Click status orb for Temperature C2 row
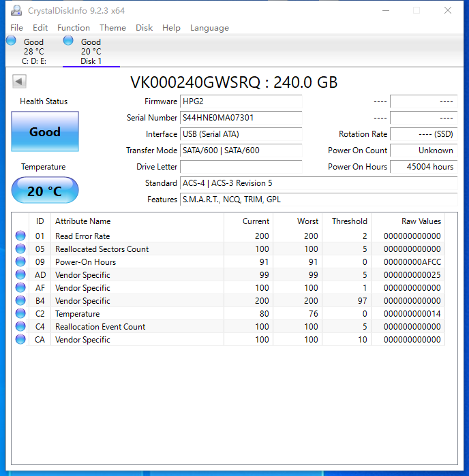The height and width of the screenshot is (476, 469). tap(20, 313)
